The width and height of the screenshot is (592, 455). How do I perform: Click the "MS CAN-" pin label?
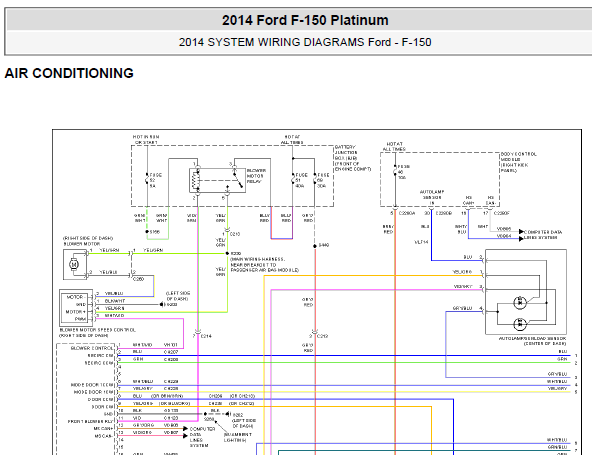[104, 436]
